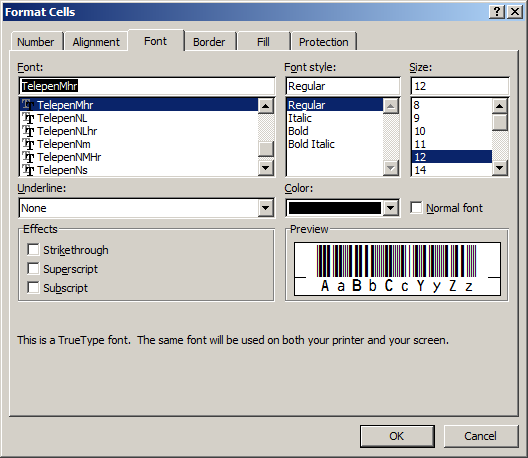Click the question mark help button
The height and width of the screenshot is (458, 528).
(497, 12)
